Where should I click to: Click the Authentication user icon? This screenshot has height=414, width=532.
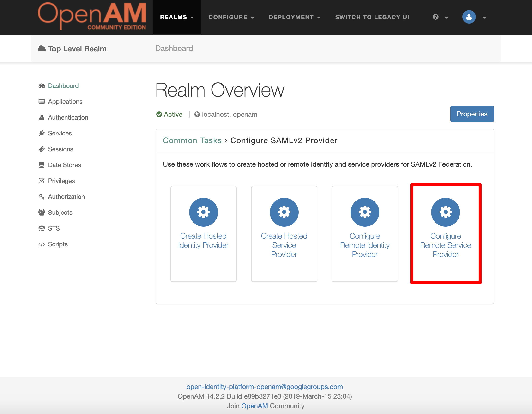tap(42, 117)
